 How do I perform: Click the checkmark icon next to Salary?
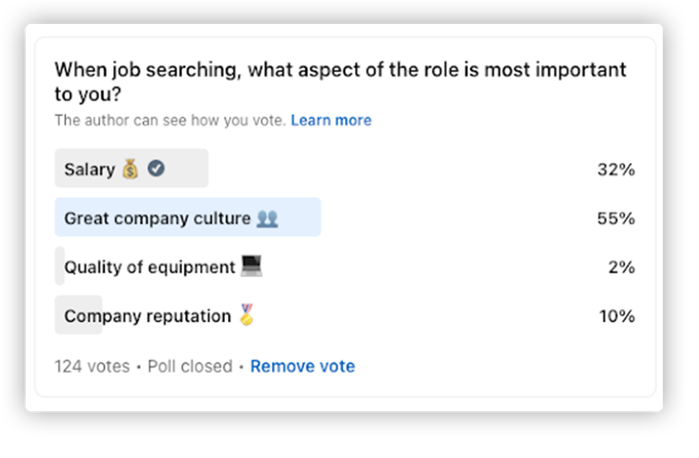click(x=156, y=169)
